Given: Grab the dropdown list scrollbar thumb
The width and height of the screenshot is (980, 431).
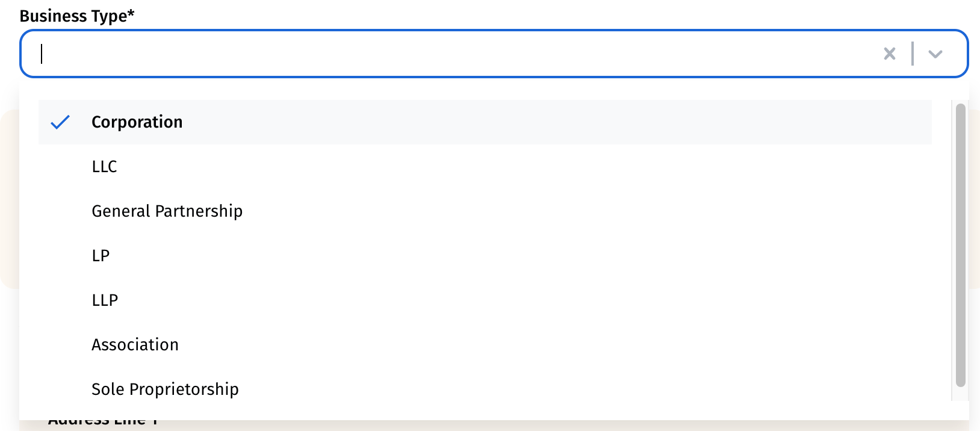Looking at the screenshot, I should pyautogui.click(x=960, y=241).
